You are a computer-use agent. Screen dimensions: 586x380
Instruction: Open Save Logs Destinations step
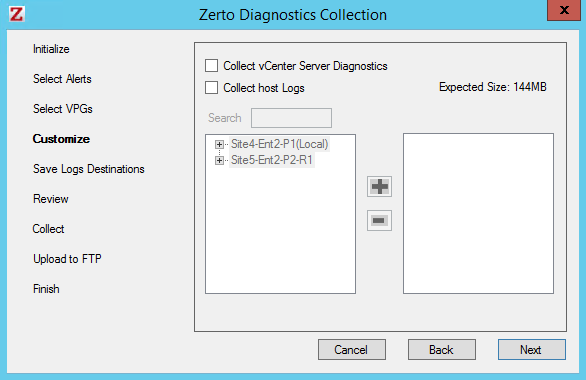point(89,169)
